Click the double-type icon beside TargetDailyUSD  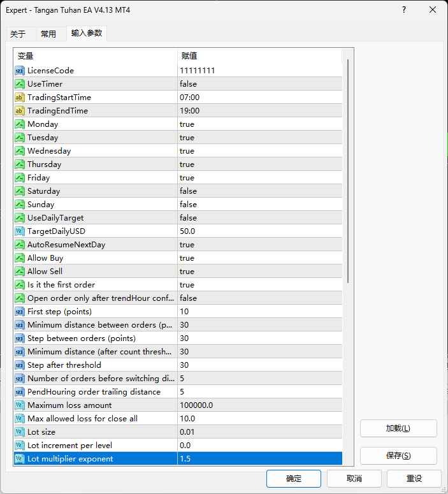[x=20, y=231]
